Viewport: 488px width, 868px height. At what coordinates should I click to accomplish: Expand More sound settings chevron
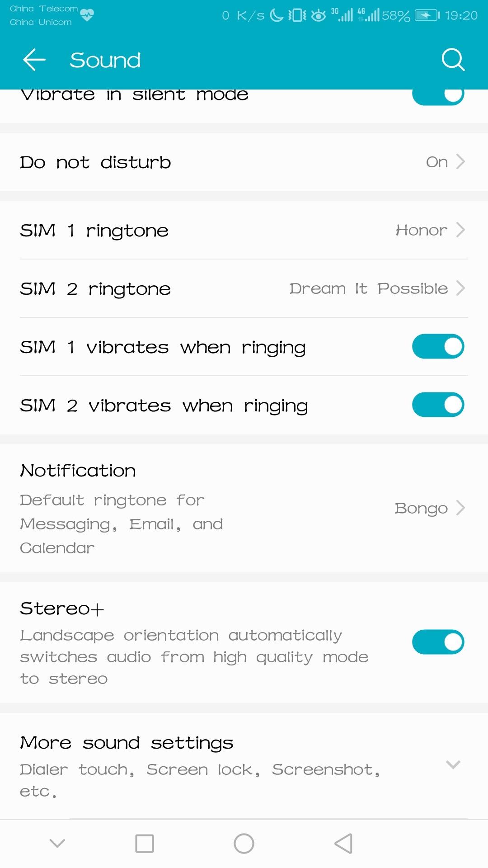[453, 765]
